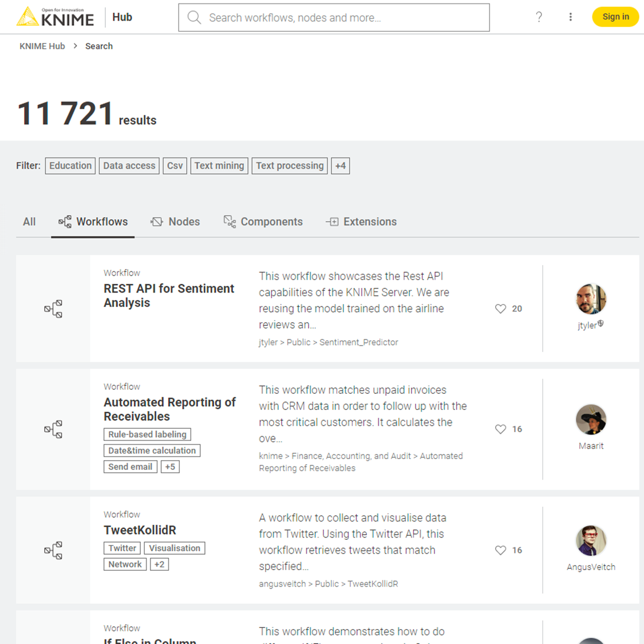Click description starting 'A workflow to collect and visualise'
The height and width of the screenshot is (644, 644).
pos(352,542)
